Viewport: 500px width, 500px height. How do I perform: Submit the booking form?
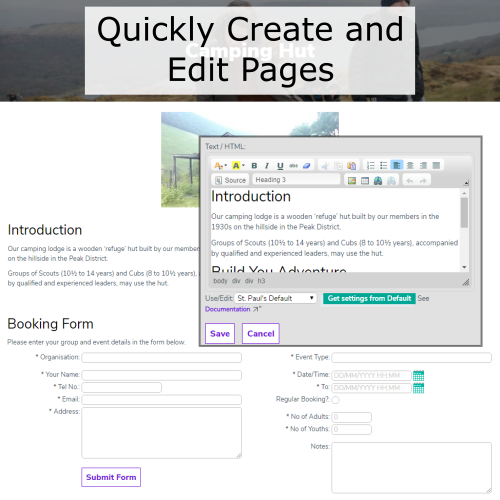pyautogui.click(x=111, y=477)
